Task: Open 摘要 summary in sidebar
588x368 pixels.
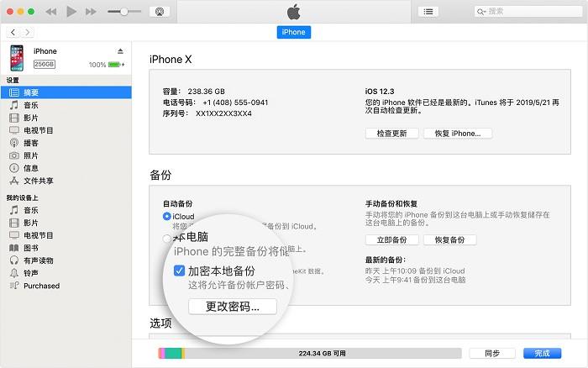Action: pyautogui.click(x=66, y=92)
